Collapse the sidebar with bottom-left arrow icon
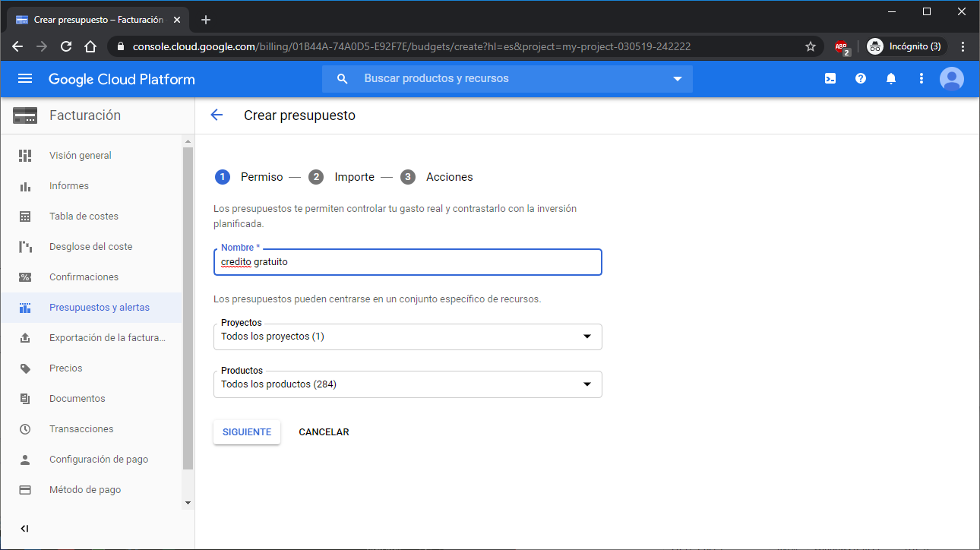The width and height of the screenshot is (980, 550). point(24,529)
